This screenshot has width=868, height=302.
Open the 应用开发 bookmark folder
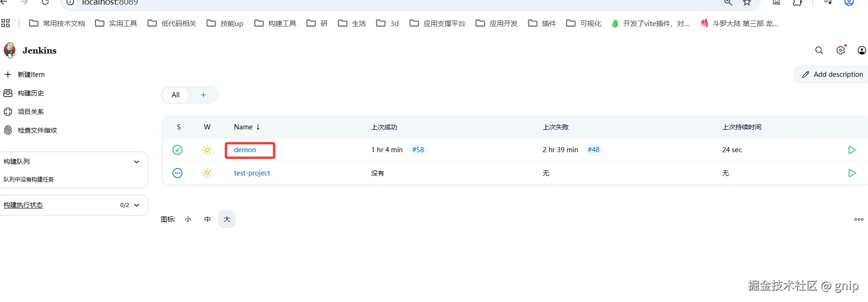click(x=497, y=23)
